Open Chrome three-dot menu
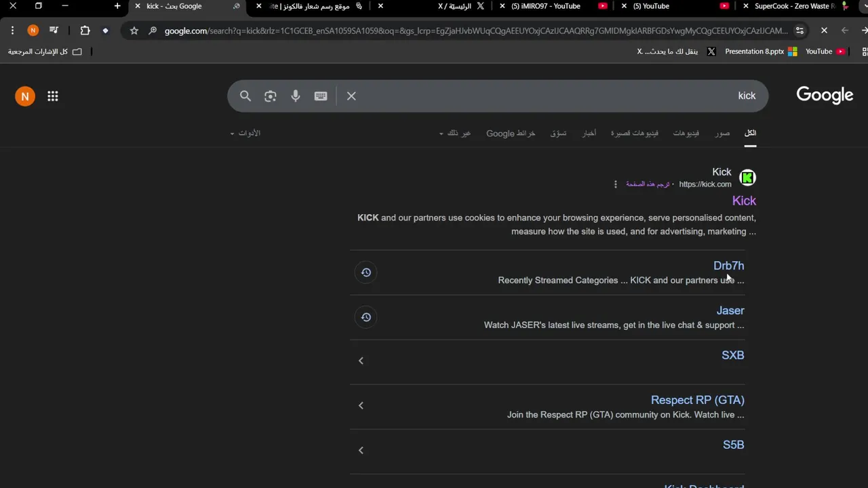Image resolution: width=868 pixels, height=488 pixels. pos(13,30)
